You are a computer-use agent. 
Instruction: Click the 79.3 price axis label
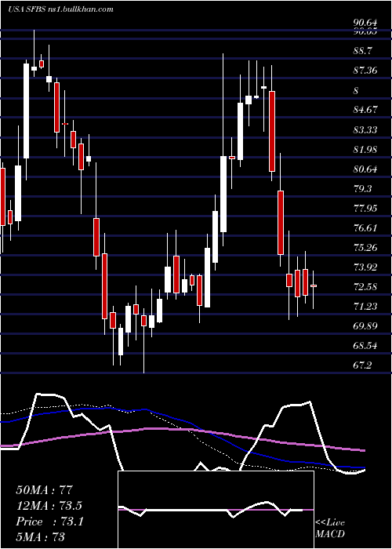pos(363,188)
